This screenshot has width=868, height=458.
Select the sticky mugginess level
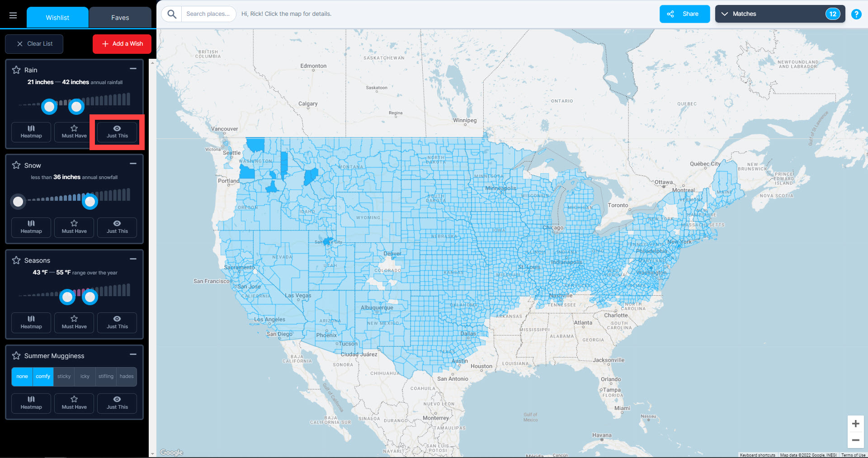64,376
